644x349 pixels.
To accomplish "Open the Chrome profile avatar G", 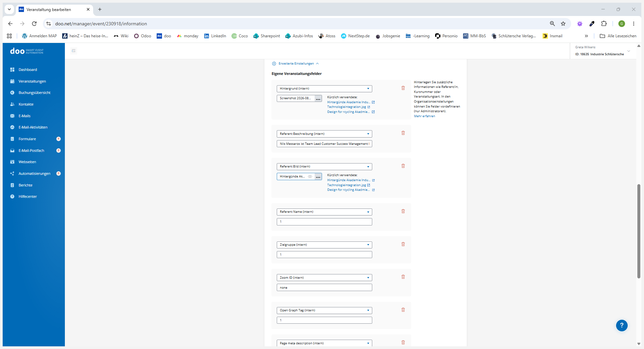I will (x=622, y=24).
